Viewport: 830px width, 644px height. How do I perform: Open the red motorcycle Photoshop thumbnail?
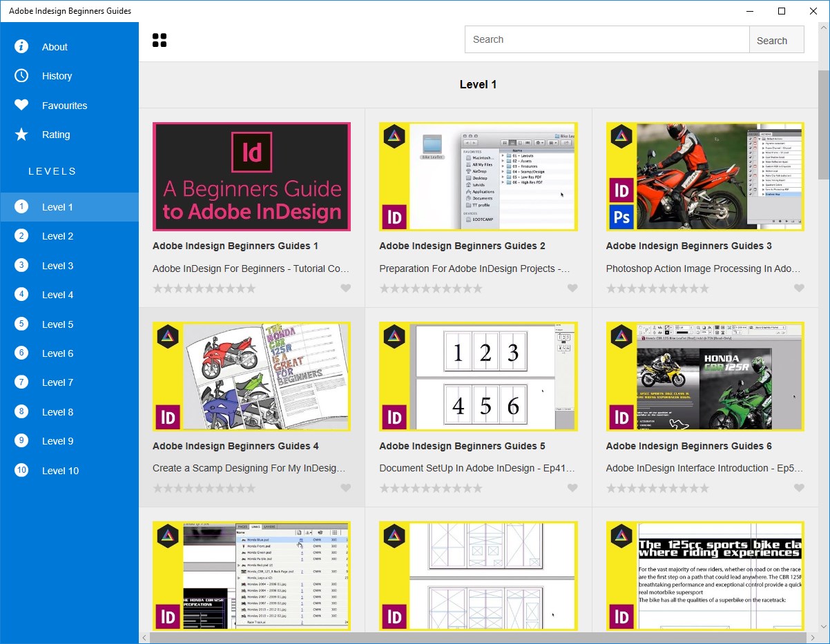pos(705,177)
